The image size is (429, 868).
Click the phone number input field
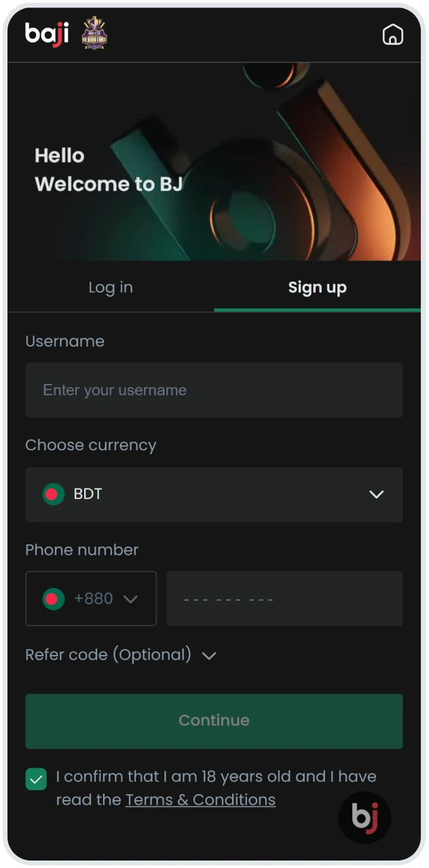point(284,598)
